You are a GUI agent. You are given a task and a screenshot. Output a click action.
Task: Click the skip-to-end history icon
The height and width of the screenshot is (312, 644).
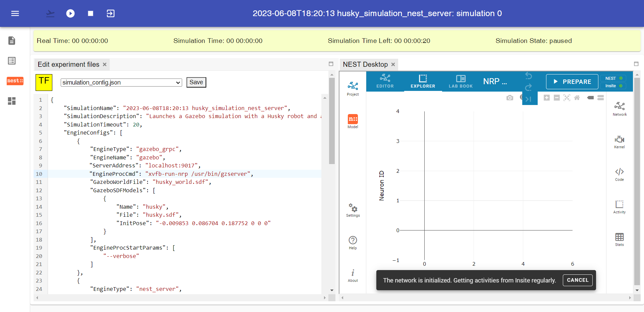pos(529,99)
